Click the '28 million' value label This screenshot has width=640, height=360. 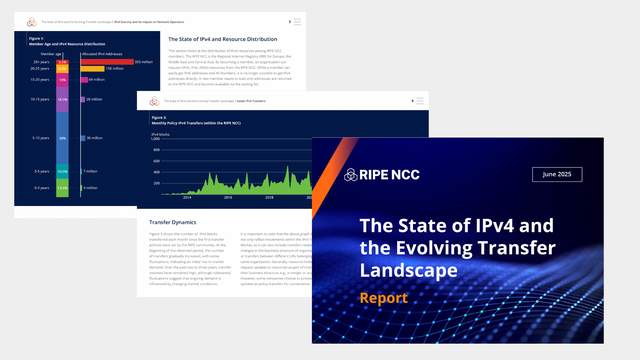[94, 99]
